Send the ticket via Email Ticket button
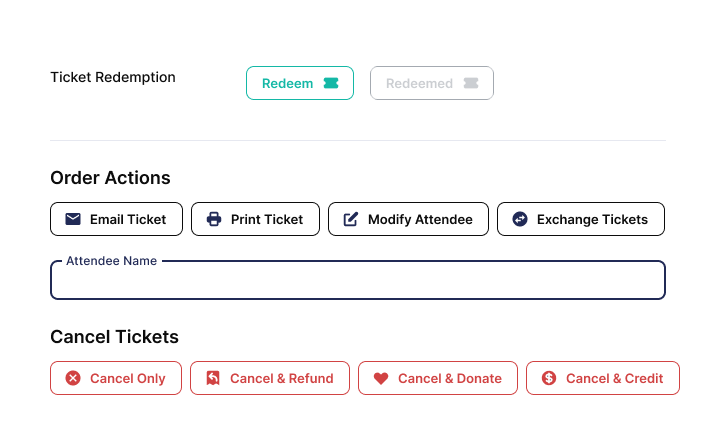This screenshot has width=716, height=445. click(116, 219)
